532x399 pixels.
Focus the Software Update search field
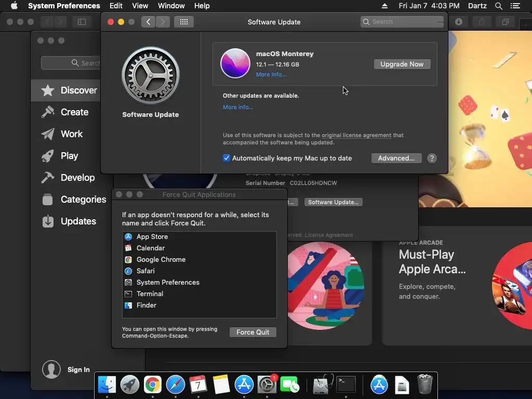click(x=402, y=22)
